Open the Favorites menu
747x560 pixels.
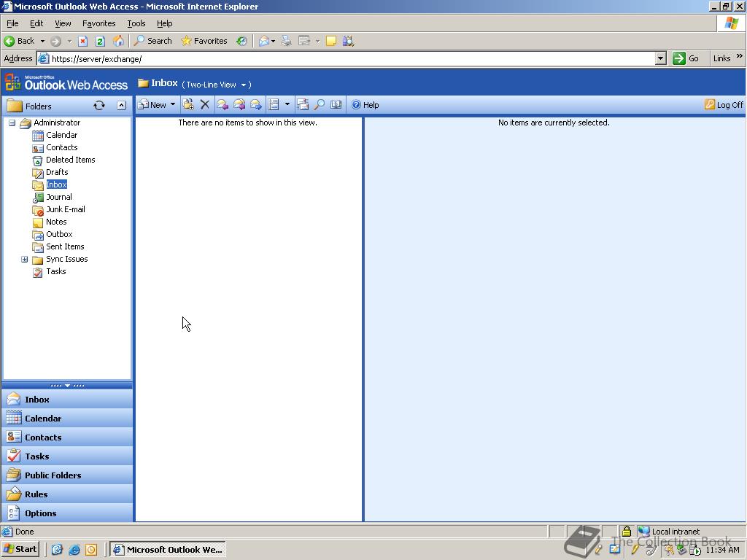coord(98,23)
